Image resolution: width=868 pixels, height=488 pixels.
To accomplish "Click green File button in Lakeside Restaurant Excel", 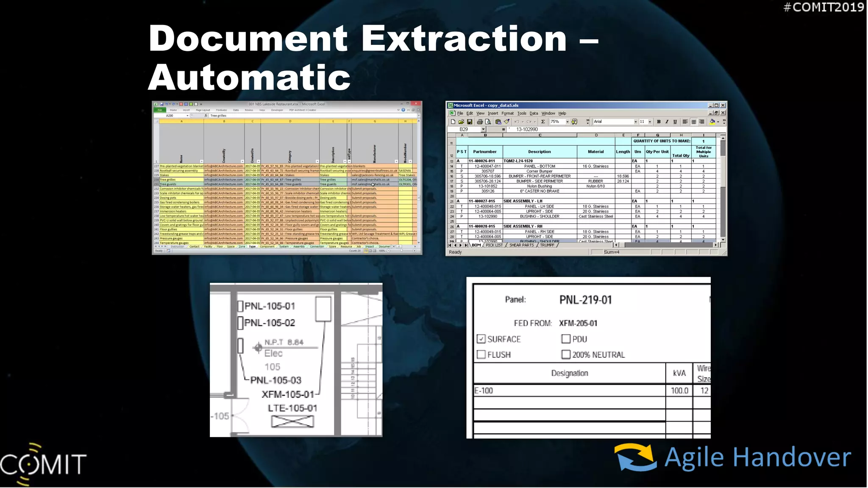I will pyautogui.click(x=160, y=110).
